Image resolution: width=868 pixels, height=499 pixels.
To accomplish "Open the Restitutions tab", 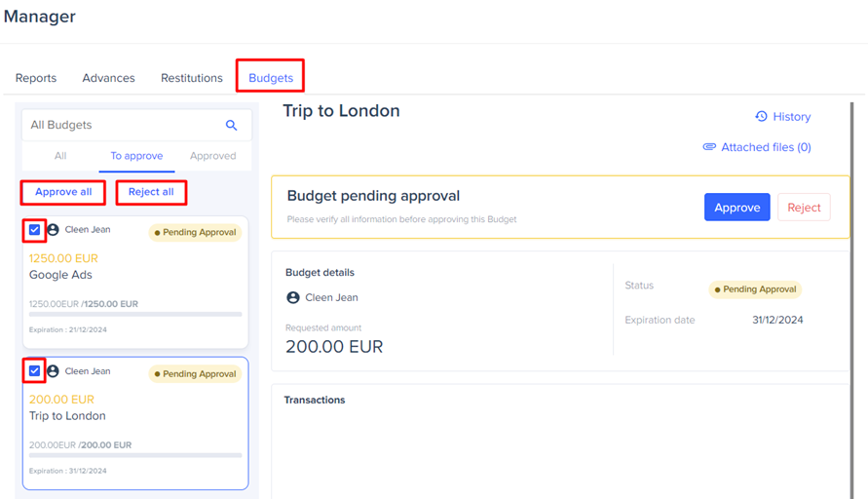I will click(192, 78).
